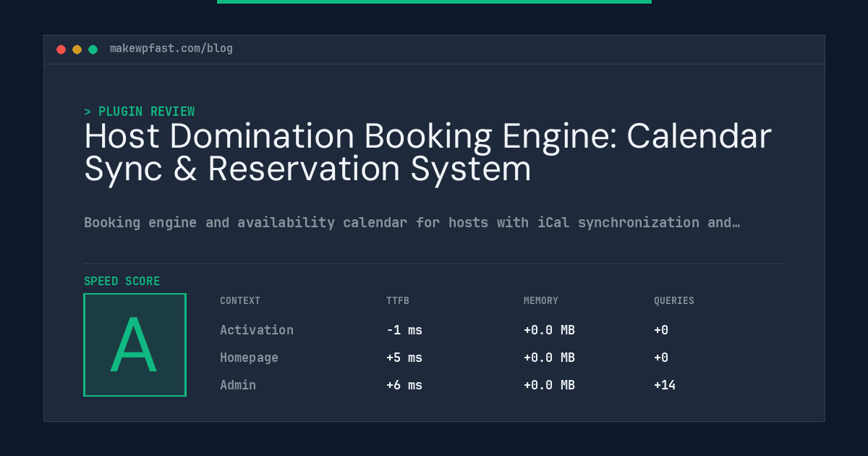868x456 pixels.
Task: Click the Homepage memory value +0.0 MB
Action: coord(549,358)
